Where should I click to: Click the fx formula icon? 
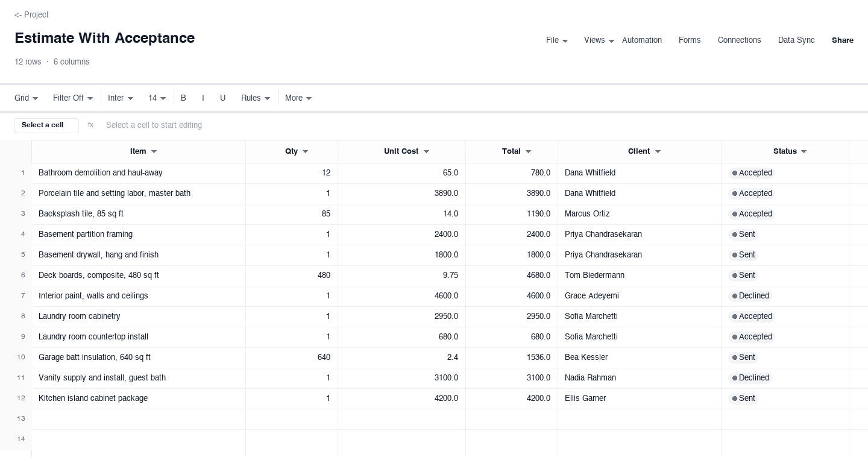(90, 125)
